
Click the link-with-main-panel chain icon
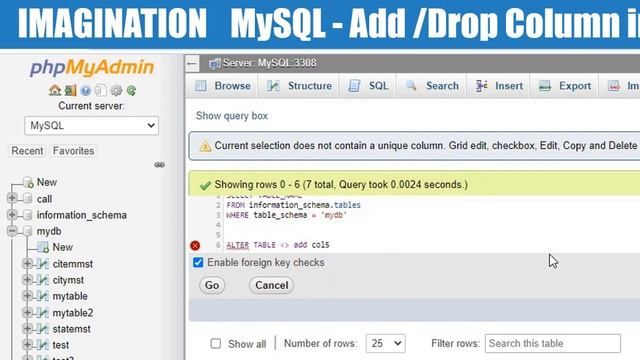coord(160,165)
